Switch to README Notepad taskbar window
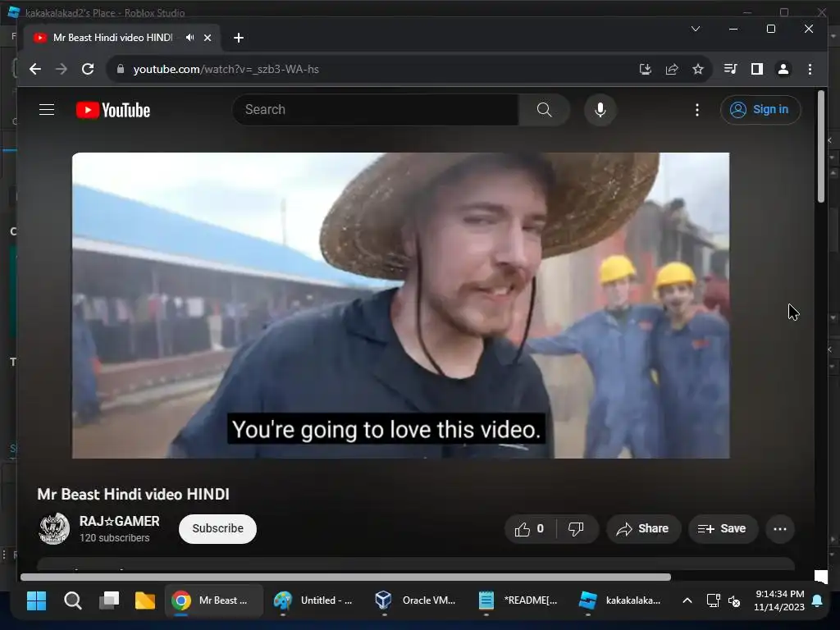The image size is (840, 630). pyautogui.click(x=518, y=600)
